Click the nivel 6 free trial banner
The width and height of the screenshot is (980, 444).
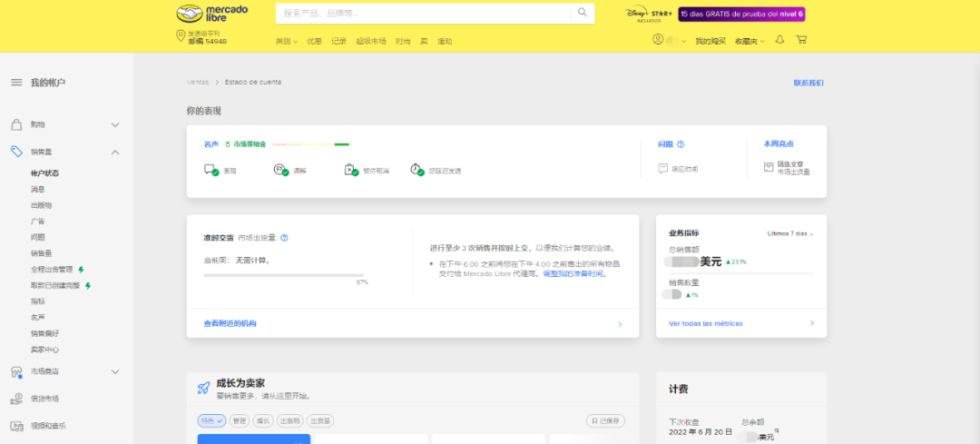tap(741, 14)
